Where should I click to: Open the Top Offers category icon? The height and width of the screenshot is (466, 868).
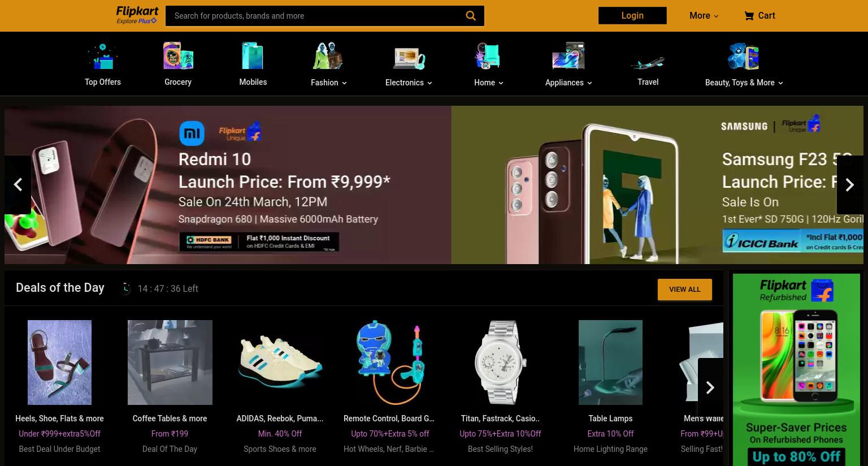(x=102, y=56)
